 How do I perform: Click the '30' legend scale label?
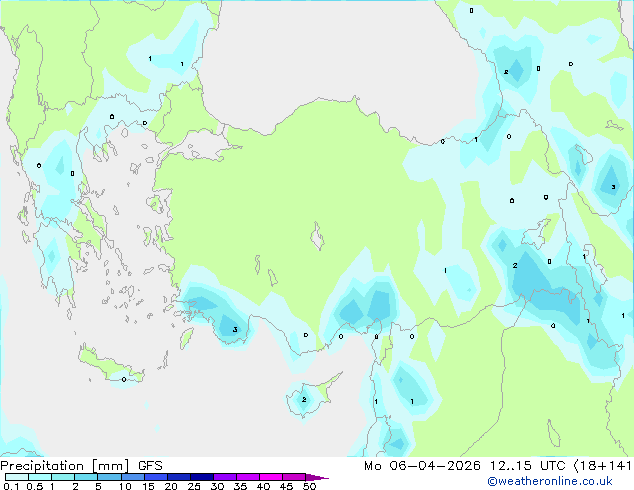pyautogui.click(x=217, y=486)
